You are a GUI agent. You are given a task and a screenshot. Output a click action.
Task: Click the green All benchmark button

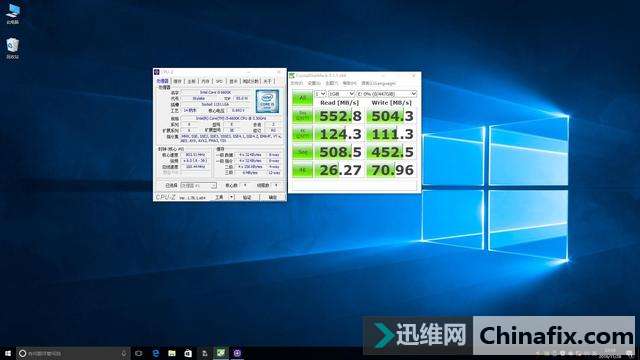pyautogui.click(x=302, y=98)
